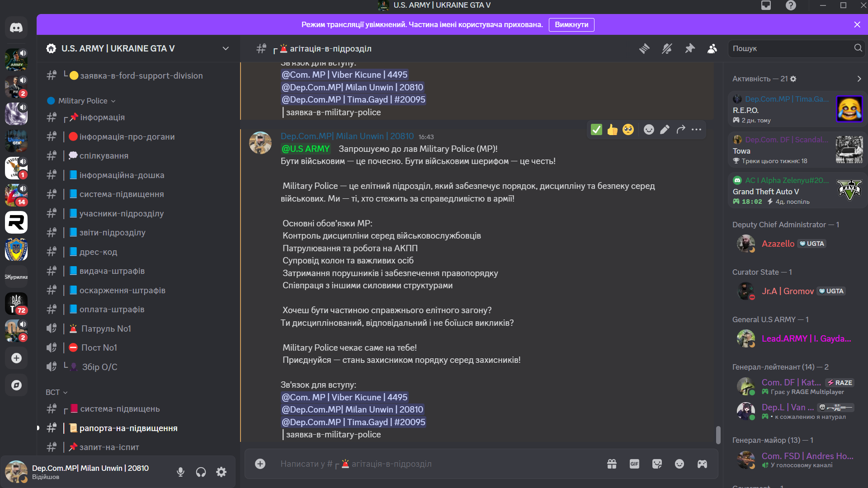The width and height of the screenshot is (868, 488).
Task: Open add reaction picker on message
Action: point(649,130)
